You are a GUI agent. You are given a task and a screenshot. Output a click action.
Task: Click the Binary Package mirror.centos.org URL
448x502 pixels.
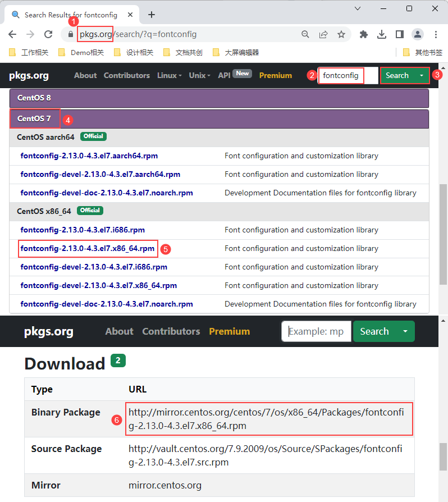[266, 419]
